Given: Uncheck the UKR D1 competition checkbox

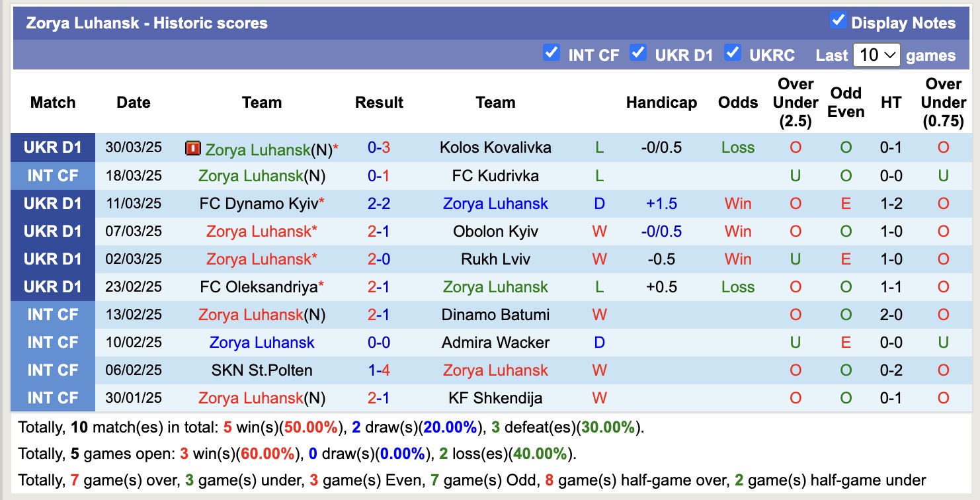Looking at the screenshot, I should 638,53.
